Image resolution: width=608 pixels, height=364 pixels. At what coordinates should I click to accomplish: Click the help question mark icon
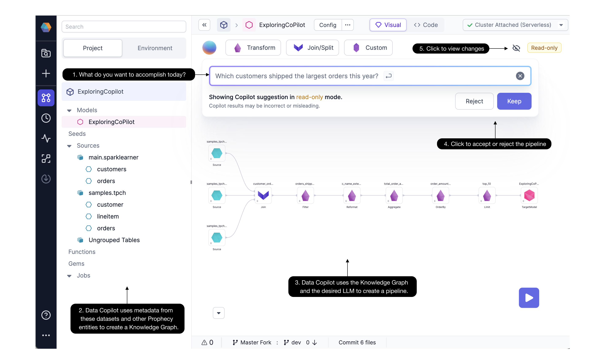pos(46,315)
